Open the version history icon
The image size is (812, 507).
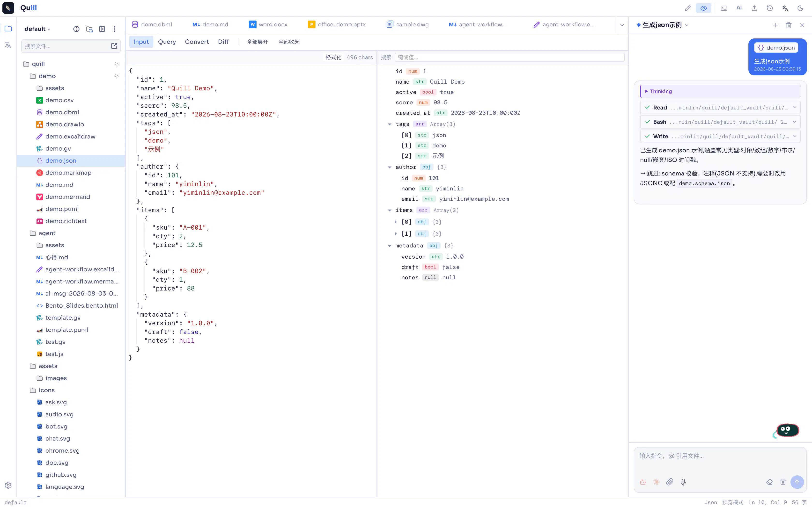770,8
